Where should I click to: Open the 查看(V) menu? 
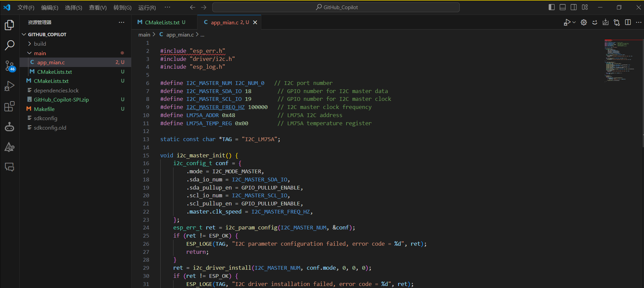98,7
